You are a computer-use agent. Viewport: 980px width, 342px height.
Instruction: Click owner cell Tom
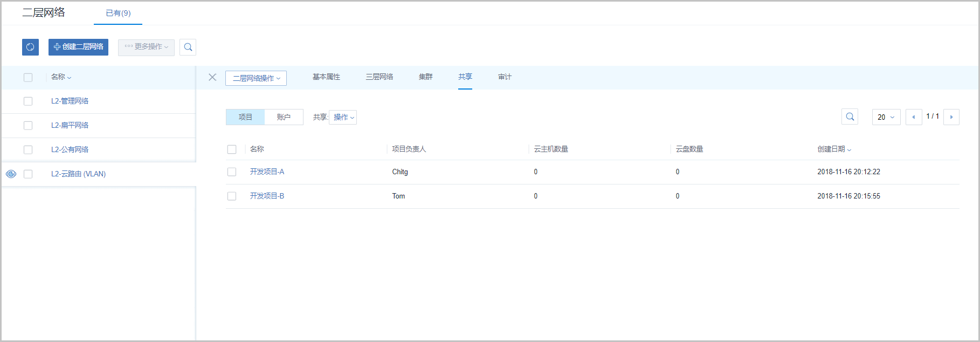pos(398,196)
